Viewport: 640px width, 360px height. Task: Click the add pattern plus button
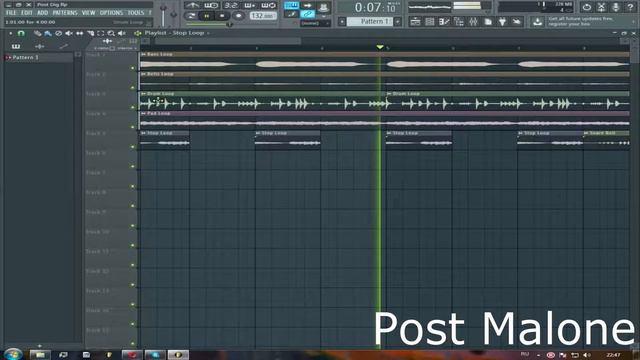coord(398,21)
